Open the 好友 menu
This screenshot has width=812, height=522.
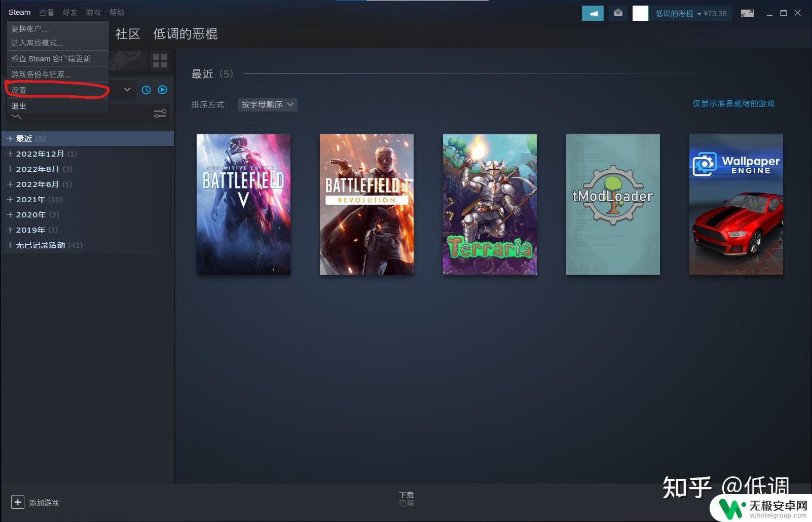click(70, 12)
